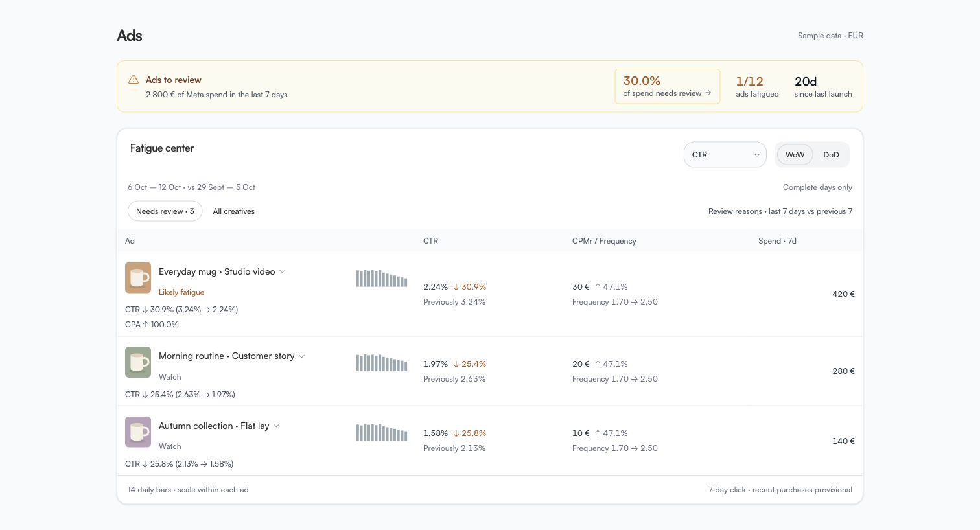
Task: Click the Morning routine ad thumbnail
Action: [x=138, y=362]
